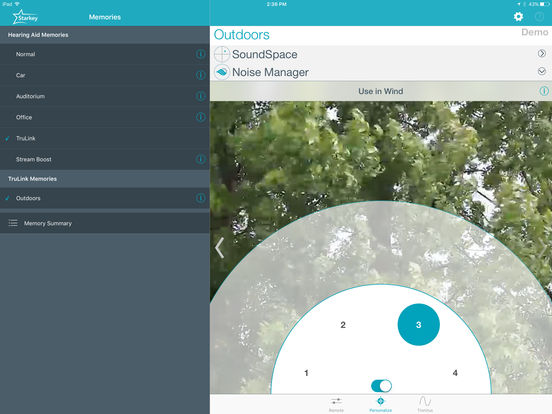Screen dimensions: 552x414
Task: Collapse the Noise Manager section arrow
Action: point(542,71)
